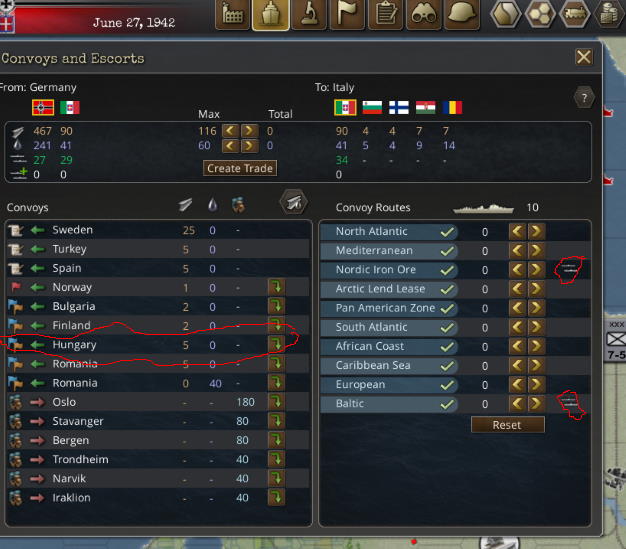The image size is (626, 549).
Task: Open the factory production screen icon
Action: [x=233, y=15]
